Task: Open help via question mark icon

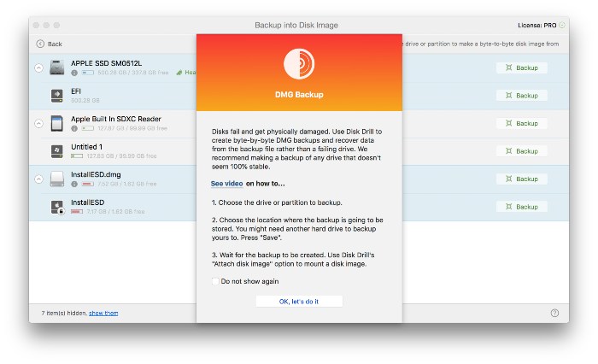Action: (554, 313)
